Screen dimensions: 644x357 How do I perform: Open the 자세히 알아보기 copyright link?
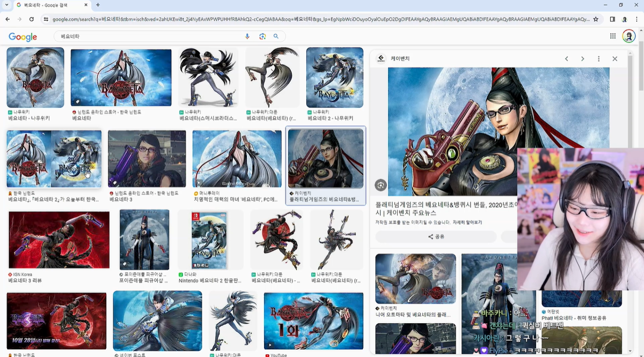[x=467, y=222]
